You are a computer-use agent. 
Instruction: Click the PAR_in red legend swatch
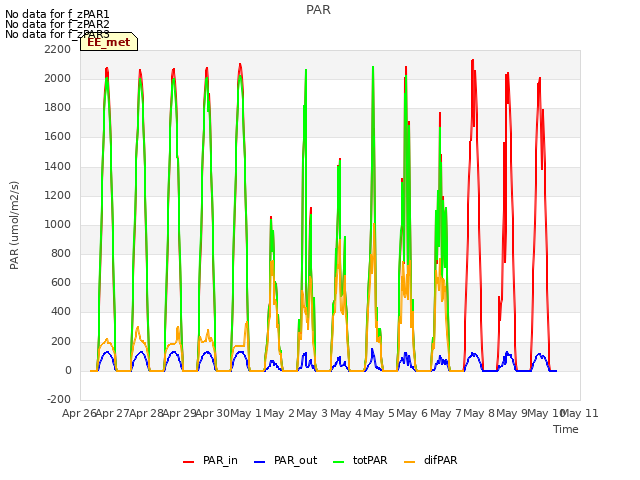point(189,462)
